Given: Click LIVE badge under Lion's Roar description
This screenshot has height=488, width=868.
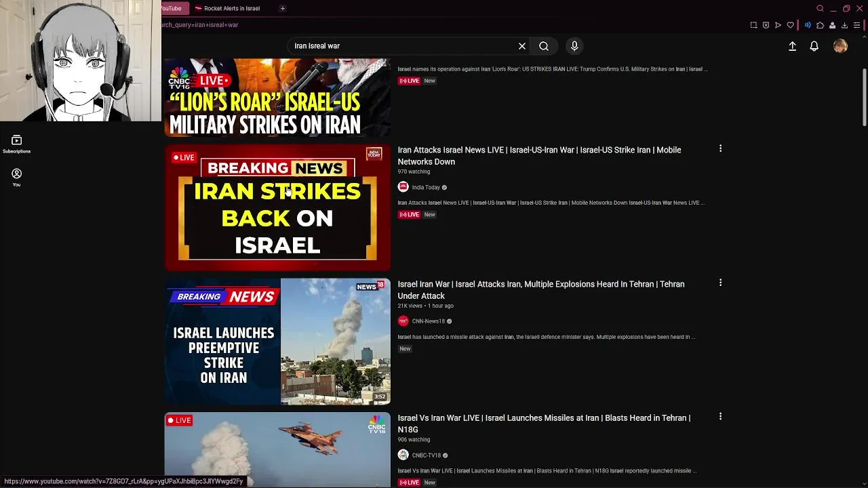Looking at the screenshot, I should [409, 81].
